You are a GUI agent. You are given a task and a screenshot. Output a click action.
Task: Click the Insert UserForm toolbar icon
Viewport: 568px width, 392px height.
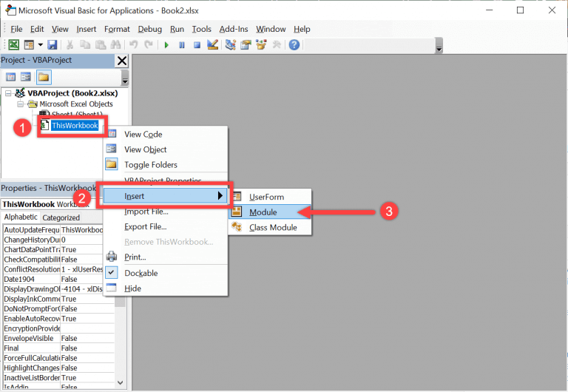pos(29,45)
